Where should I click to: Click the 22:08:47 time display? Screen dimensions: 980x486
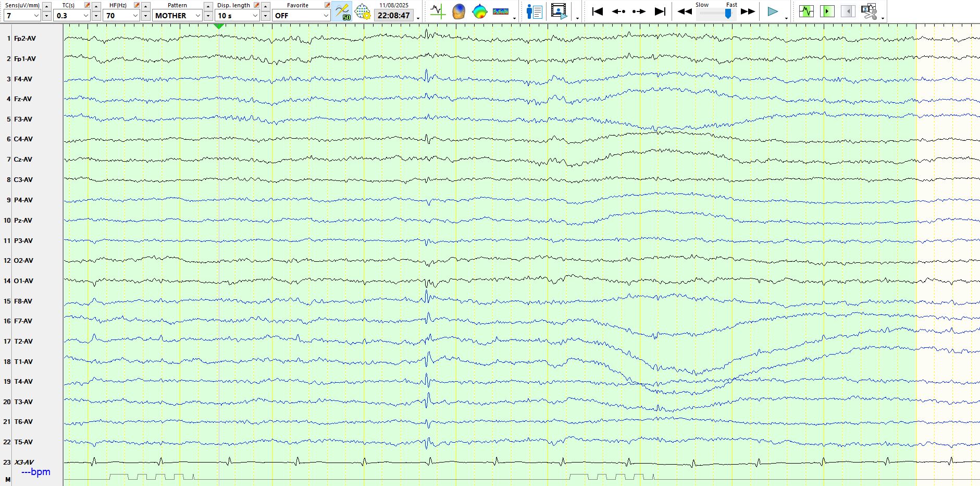coord(394,16)
